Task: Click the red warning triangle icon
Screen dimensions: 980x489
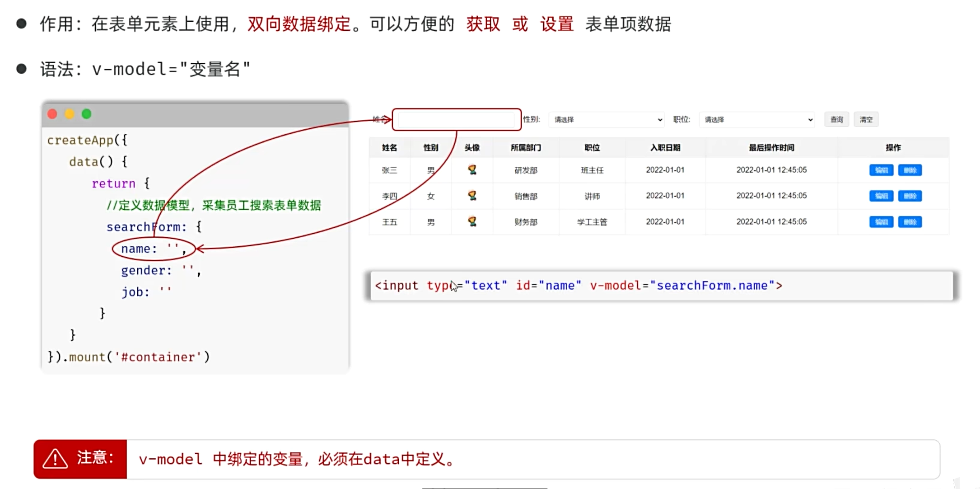Action: pyautogui.click(x=55, y=459)
